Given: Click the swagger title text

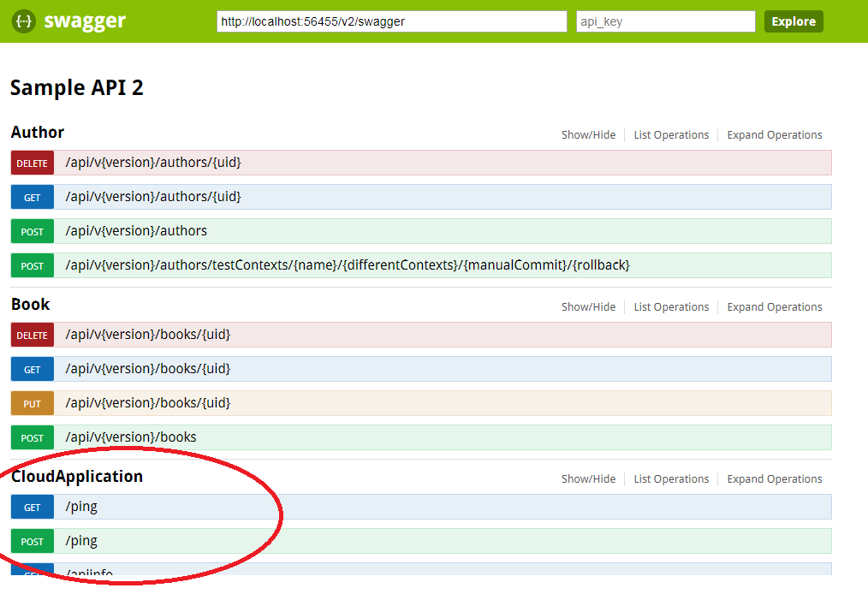Looking at the screenshot, I should [85, 21].
